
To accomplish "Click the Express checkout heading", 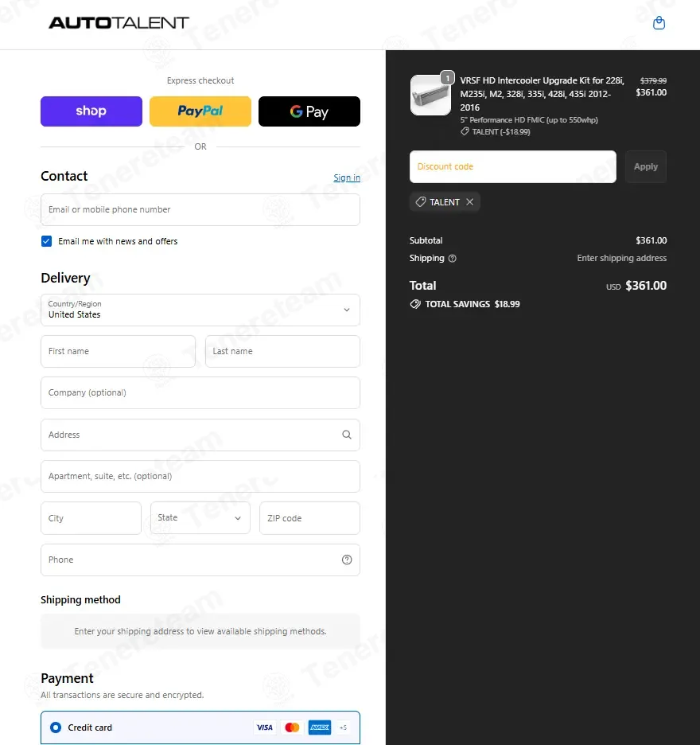I will [200, 80].
